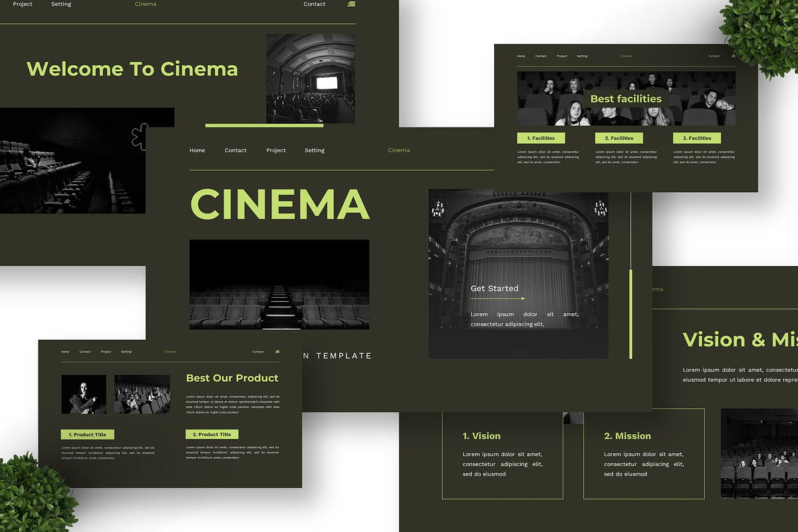Click the Best facilities green label
The image size is (798, 532).
click(x=626, y=99)
